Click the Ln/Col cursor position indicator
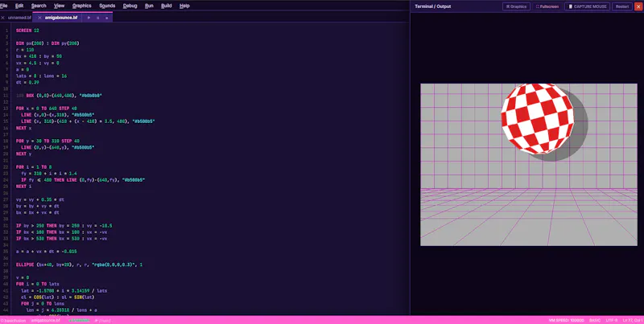644x324 pixels. [x=633, y=320]
